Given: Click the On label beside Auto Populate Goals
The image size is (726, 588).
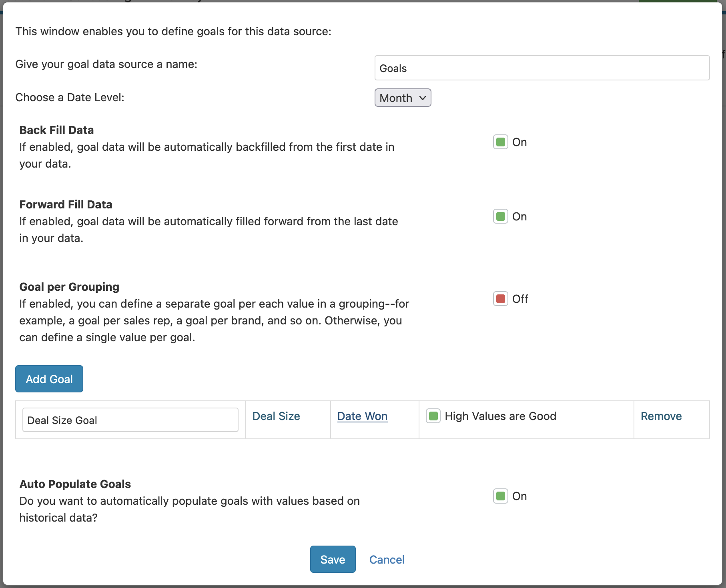Looking at the screenshot, I should pos(519,496).
